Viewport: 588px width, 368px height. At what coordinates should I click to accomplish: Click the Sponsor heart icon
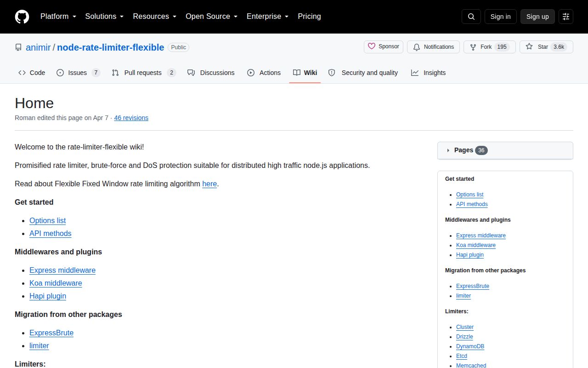(372, 46)
